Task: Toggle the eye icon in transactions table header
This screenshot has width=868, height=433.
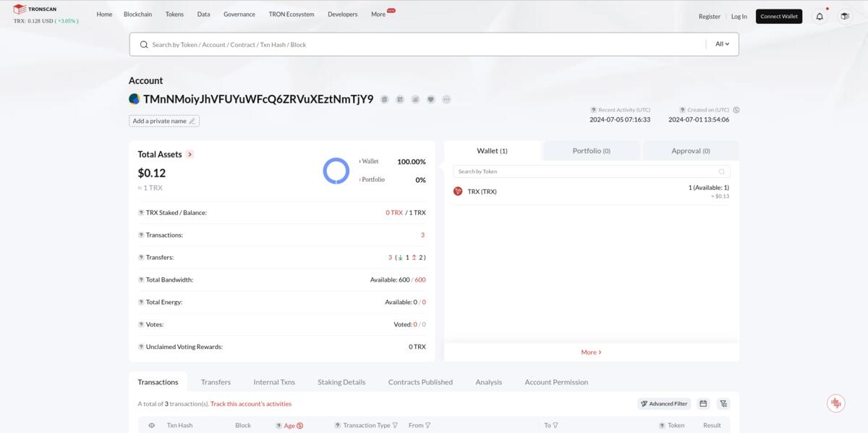Action: click(152, 425)
